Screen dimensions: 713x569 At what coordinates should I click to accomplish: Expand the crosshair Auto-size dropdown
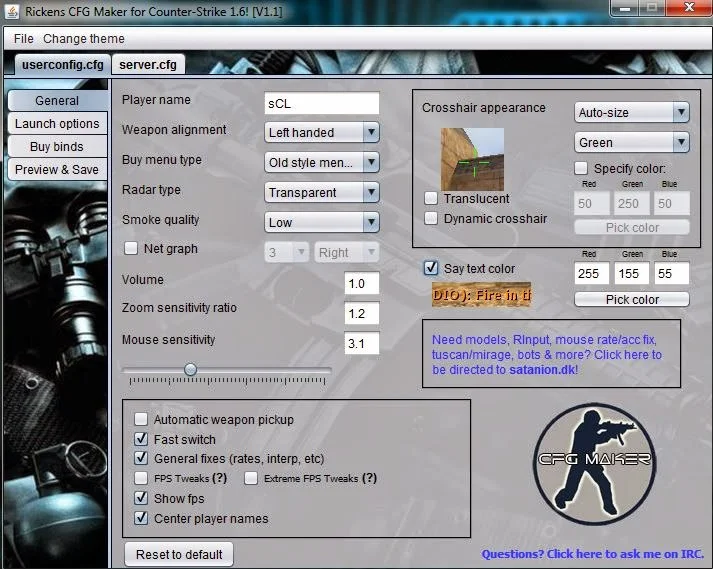click(x=632, y=112)
